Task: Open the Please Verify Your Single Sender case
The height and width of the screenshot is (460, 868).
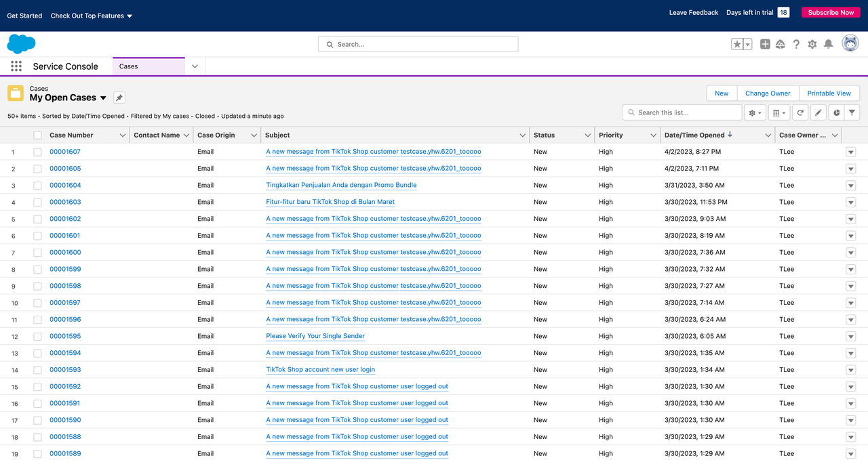Action: 315,336
